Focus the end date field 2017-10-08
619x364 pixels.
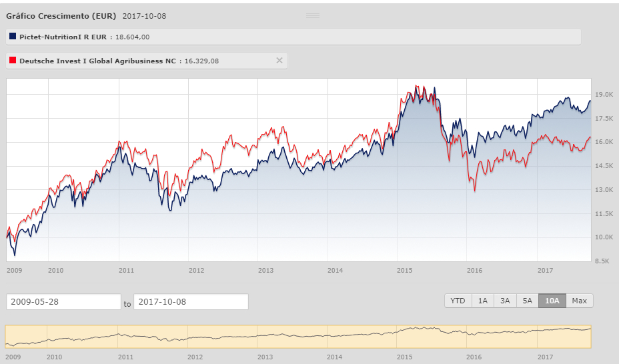click(191, 302)
